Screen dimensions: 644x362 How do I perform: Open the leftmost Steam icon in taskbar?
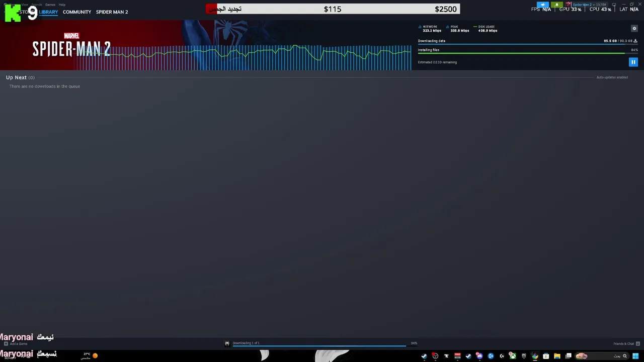coord(424,356)
